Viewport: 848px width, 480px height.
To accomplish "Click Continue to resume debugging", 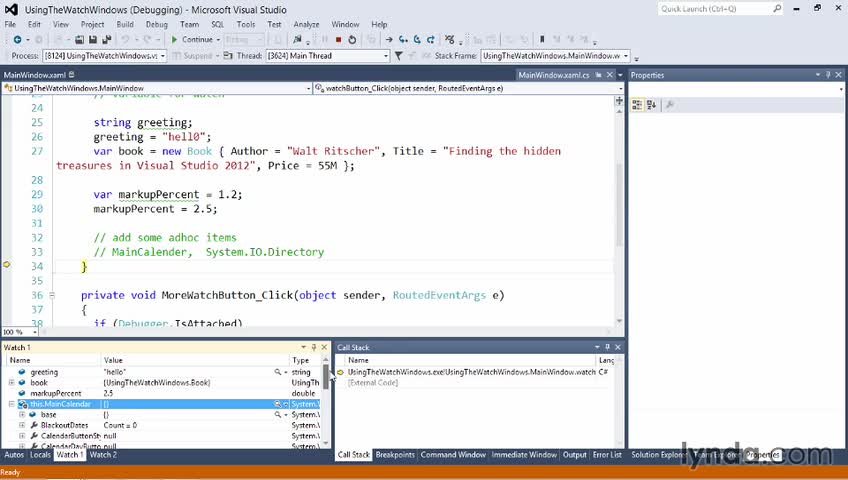I will click(x=192, y=39).
